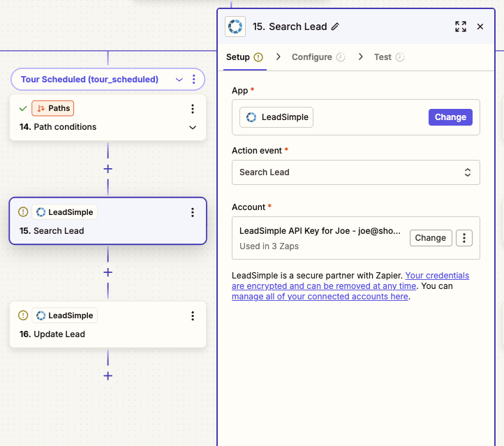Open the manage connected accounts link

(x=320, y=296)
